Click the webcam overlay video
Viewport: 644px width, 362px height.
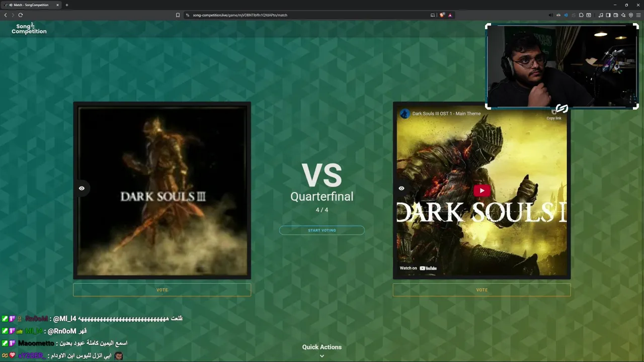tap(562, 66)
